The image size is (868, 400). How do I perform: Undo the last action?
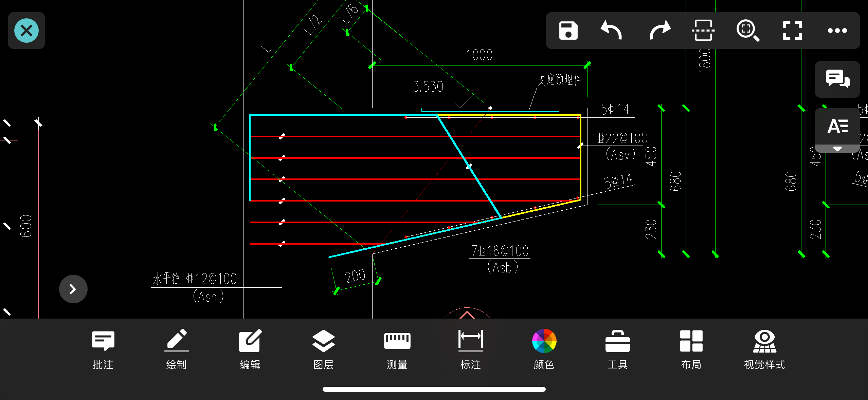point(611,31)
